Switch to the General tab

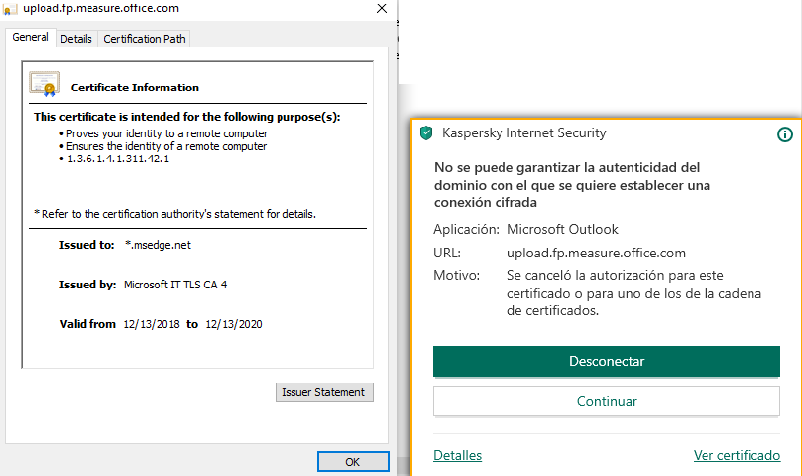click(31, 37)
